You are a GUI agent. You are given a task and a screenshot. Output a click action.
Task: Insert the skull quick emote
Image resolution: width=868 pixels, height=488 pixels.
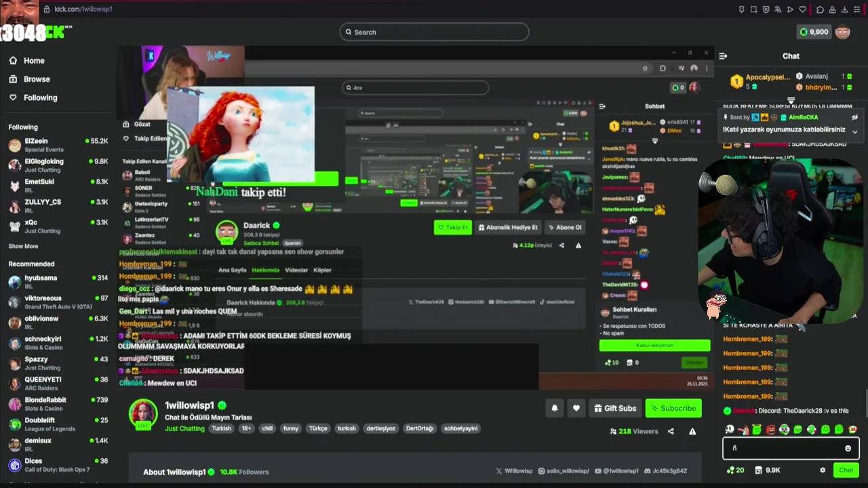click(730, 429)
